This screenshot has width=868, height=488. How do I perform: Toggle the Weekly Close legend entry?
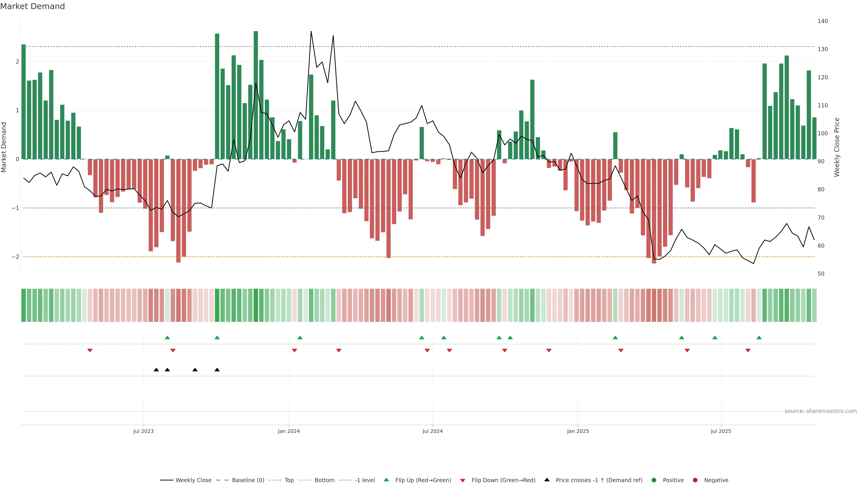(193, 480)
